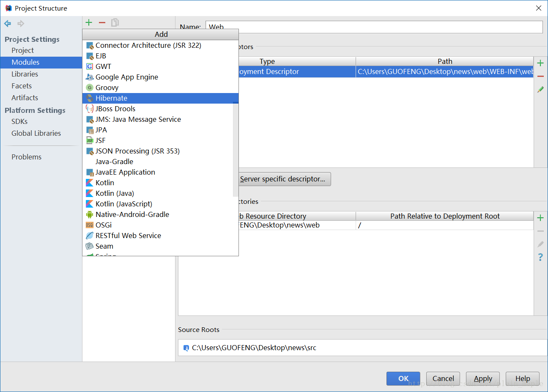This screenshot has height=392, width=548.
Task: Add a web resource directory with plus
Action: 540,218
